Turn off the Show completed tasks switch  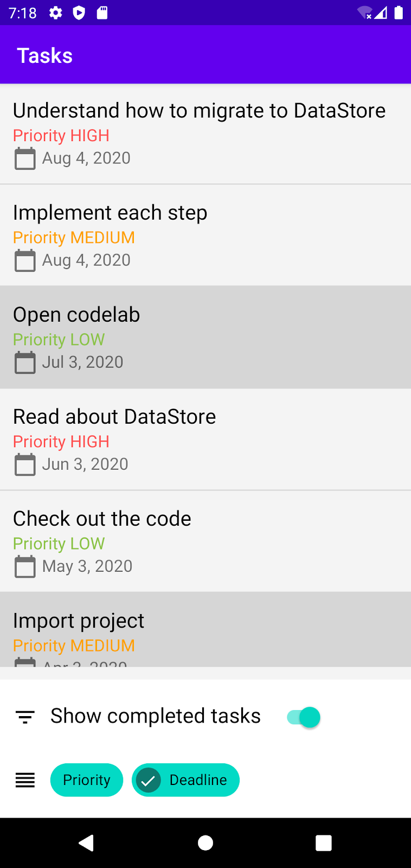click(x=304, y=717)
